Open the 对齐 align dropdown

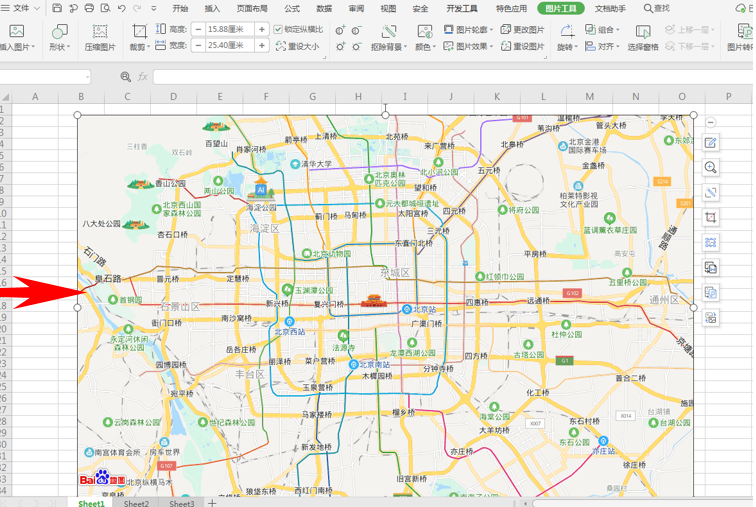tap(602, 46)
